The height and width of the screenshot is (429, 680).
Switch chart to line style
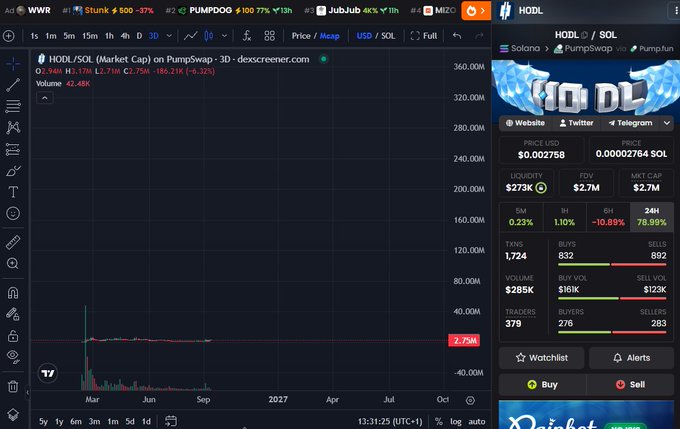191,36
